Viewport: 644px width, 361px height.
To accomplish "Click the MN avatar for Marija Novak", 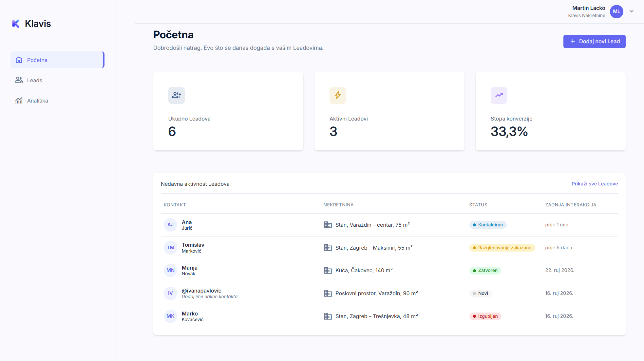I will click(170, 270).
